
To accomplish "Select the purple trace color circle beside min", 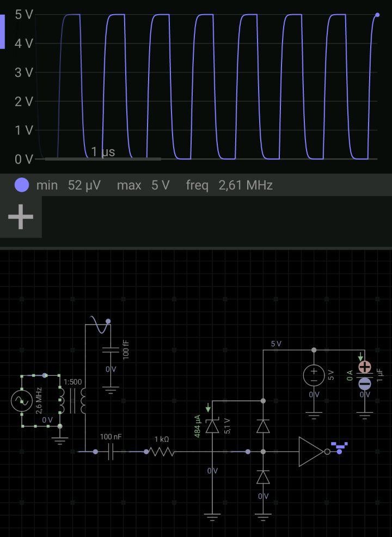I will 22,185.
